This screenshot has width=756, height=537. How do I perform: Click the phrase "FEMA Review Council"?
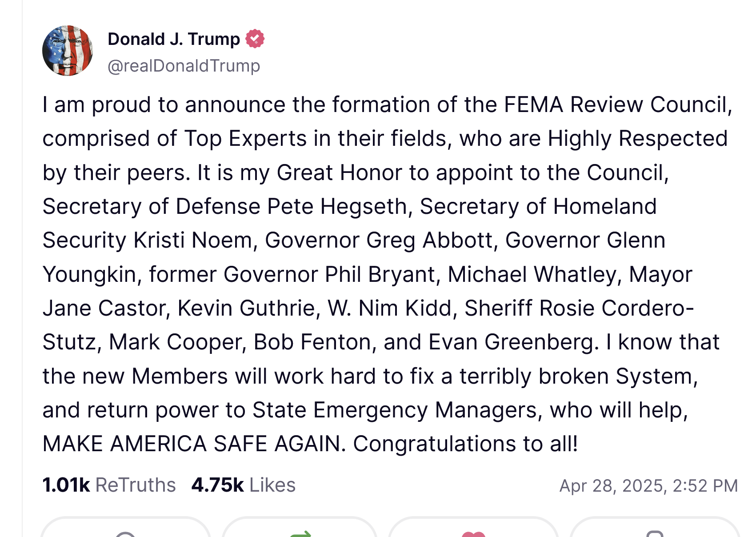[617, 105]
